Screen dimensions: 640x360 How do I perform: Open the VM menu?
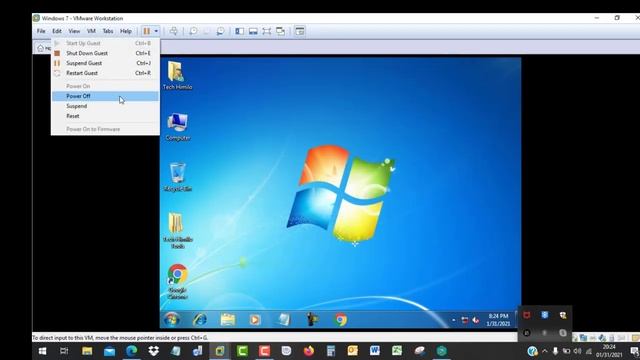pos(91,31)
